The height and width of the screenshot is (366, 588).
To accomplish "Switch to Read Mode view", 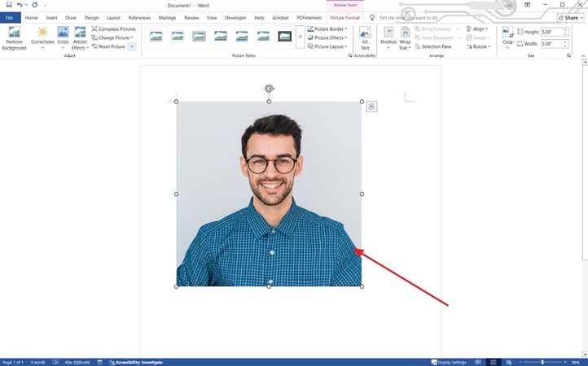I will click(478, 362).
